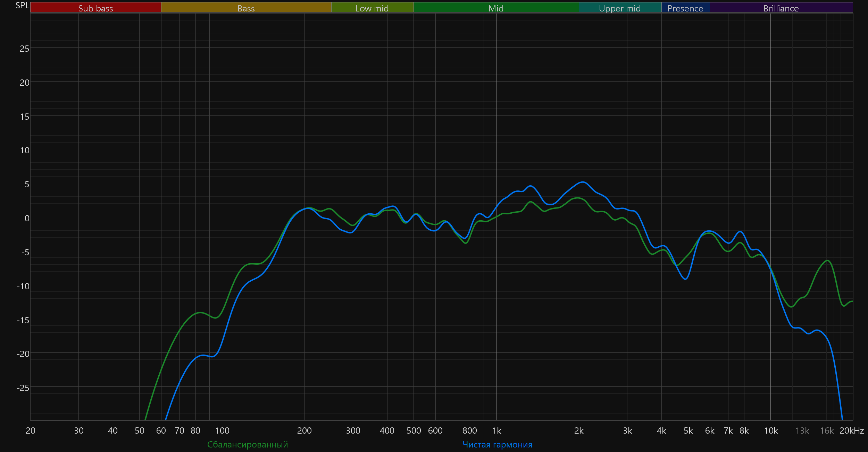
Task: Select the green Mid band header
Action: [x=496, y=8]
